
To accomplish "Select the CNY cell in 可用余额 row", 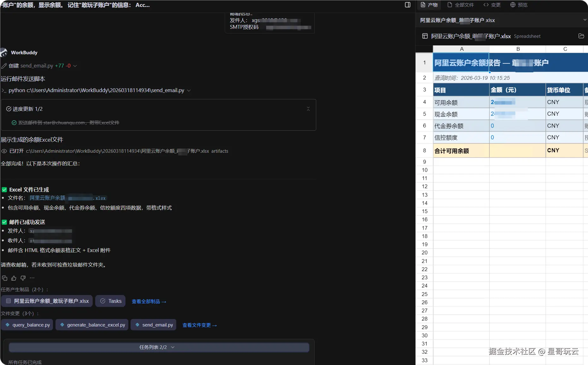I will (x=565, y=102).
